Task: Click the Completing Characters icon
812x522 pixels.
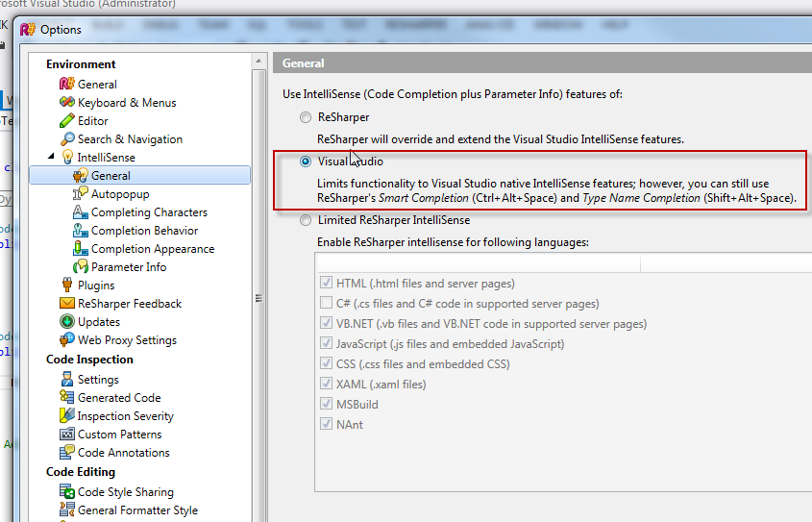Action: coord(81,211)
